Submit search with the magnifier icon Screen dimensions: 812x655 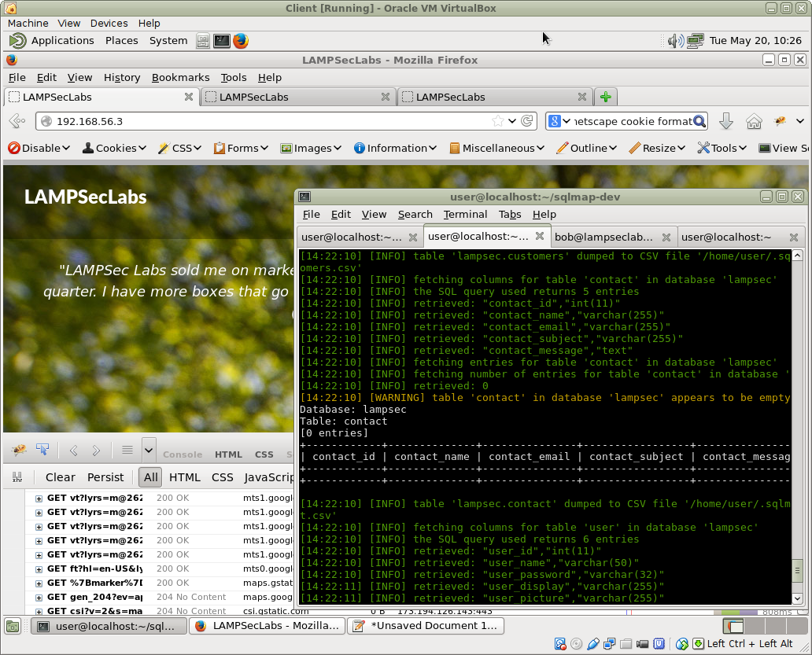pyautogui.click(x=699, y=121)
